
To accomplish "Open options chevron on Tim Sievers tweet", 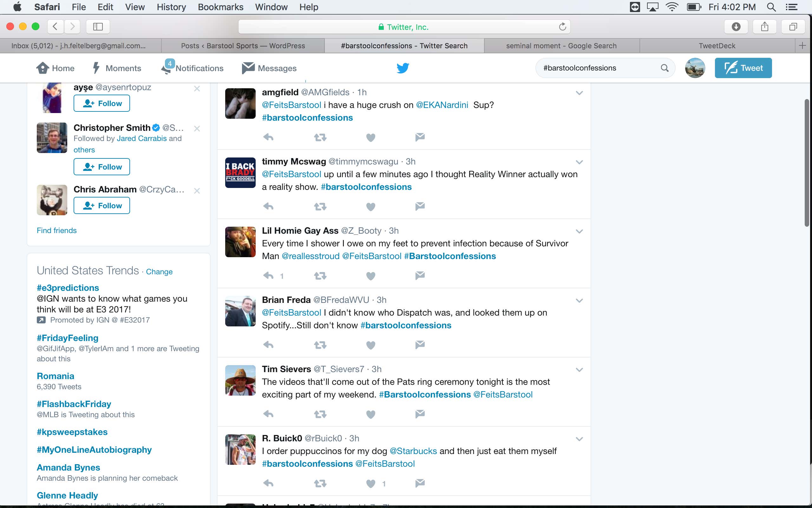I will click(579, 370).
